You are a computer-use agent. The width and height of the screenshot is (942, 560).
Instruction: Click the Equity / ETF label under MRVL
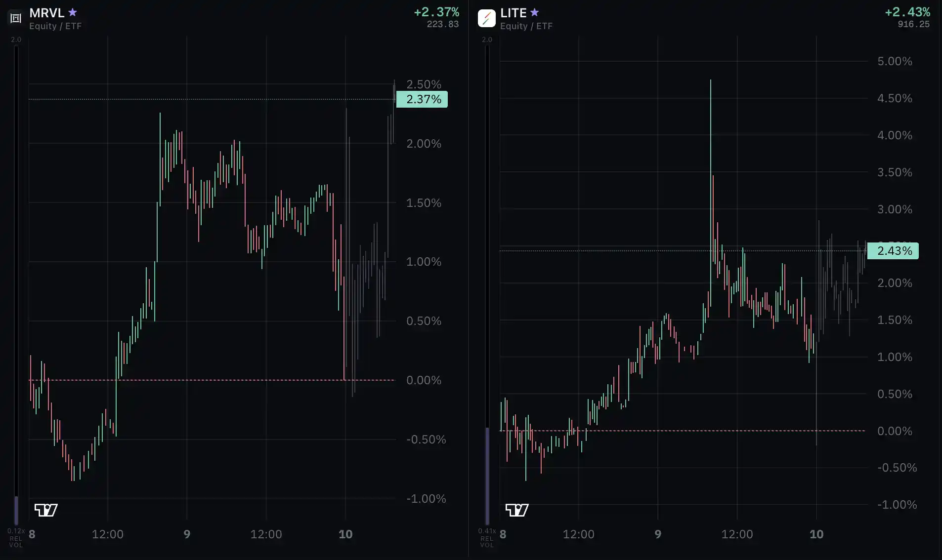pyautogui.click(x=55, y=26)
